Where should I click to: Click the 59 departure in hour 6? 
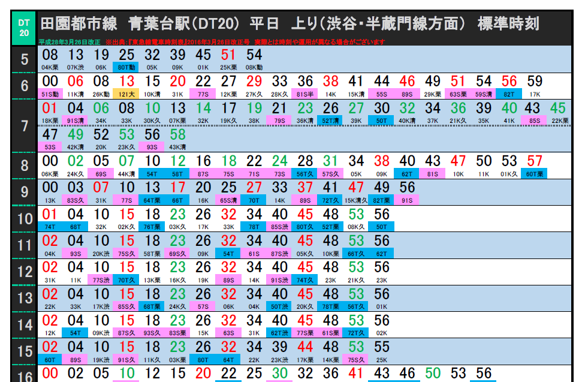(535, 81)
